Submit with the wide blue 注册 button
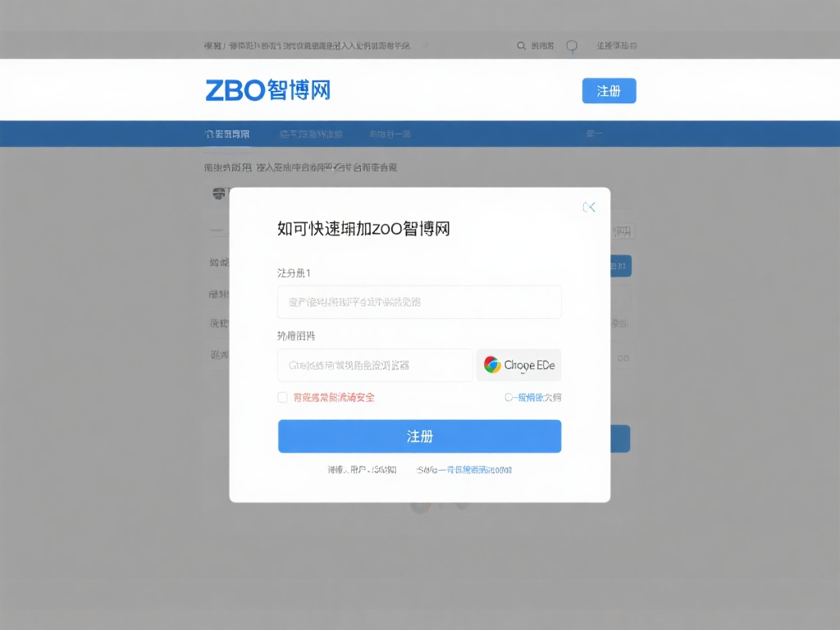 point(419,436)
